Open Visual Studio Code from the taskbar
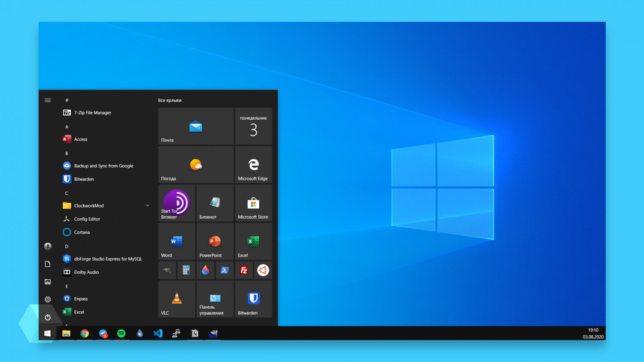The height and width of the screenshot is (362, 644). coord(158,333)
